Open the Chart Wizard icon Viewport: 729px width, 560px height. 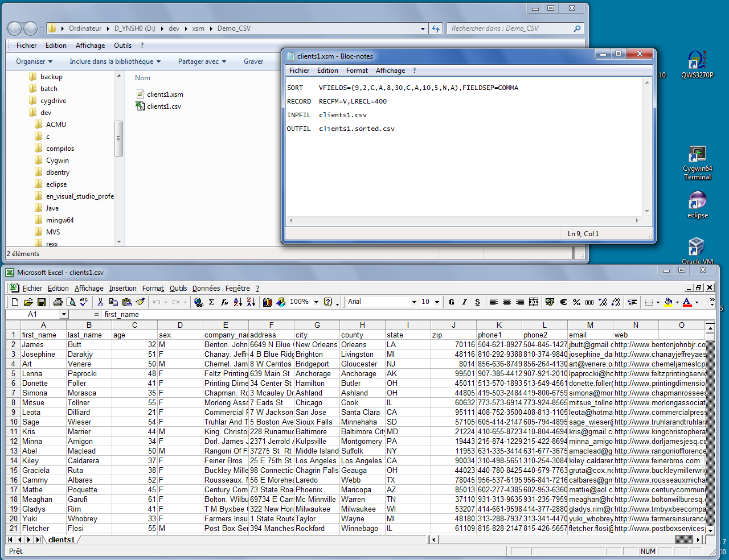[267, 302]
